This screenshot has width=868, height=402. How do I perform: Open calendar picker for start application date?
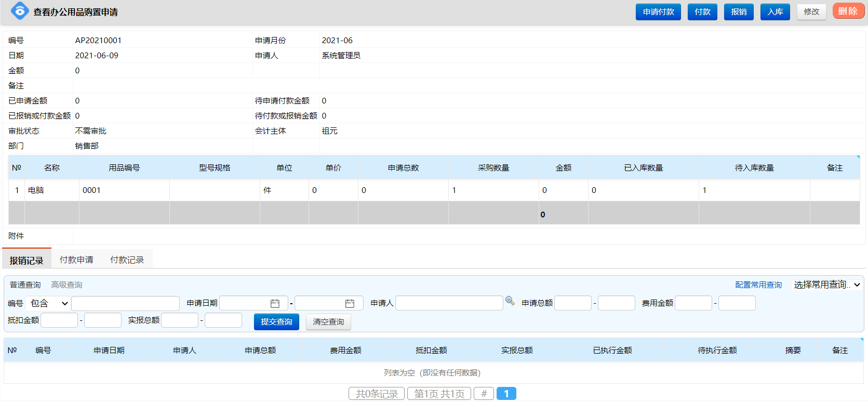[x=275, y=303]
